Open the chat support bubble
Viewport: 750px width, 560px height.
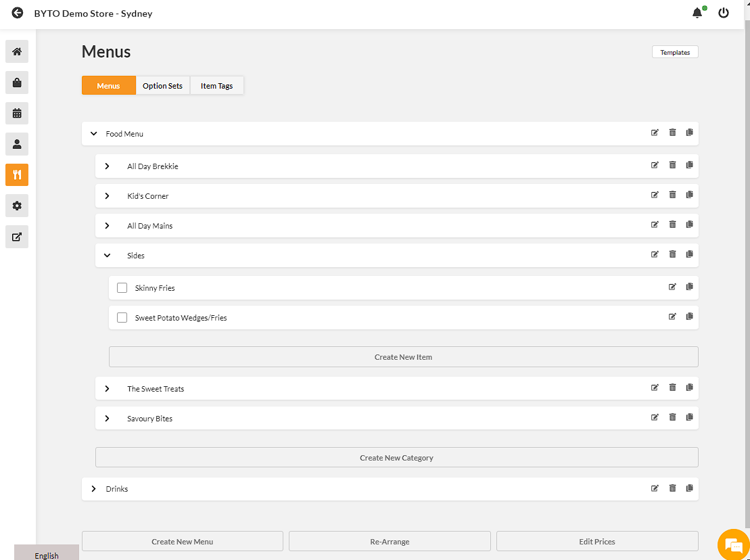click(734, 544)
